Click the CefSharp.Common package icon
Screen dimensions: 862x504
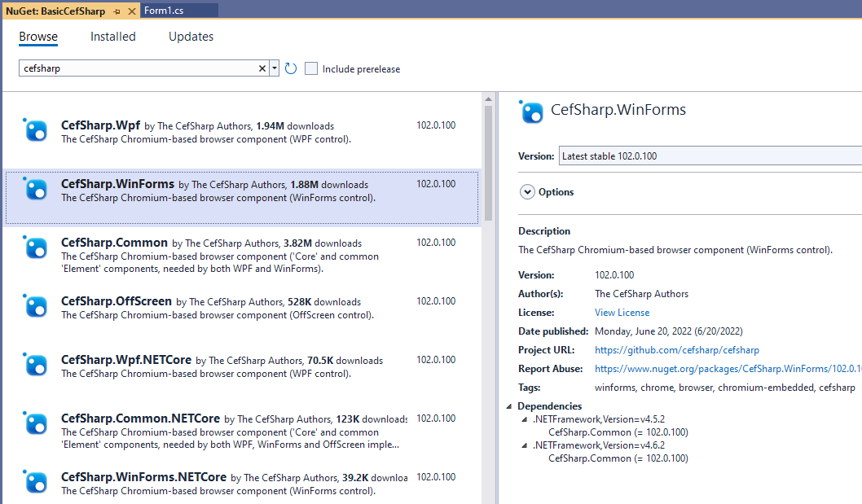point(35,248)
